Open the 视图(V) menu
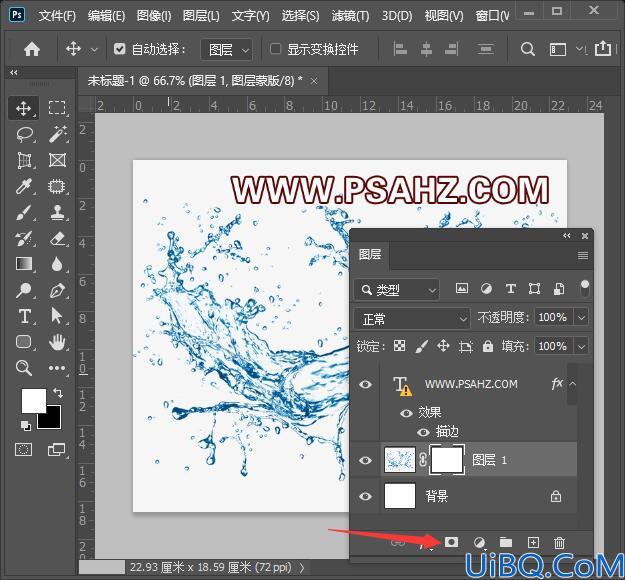The image size is (625, 580). click(x=444, y=16)
